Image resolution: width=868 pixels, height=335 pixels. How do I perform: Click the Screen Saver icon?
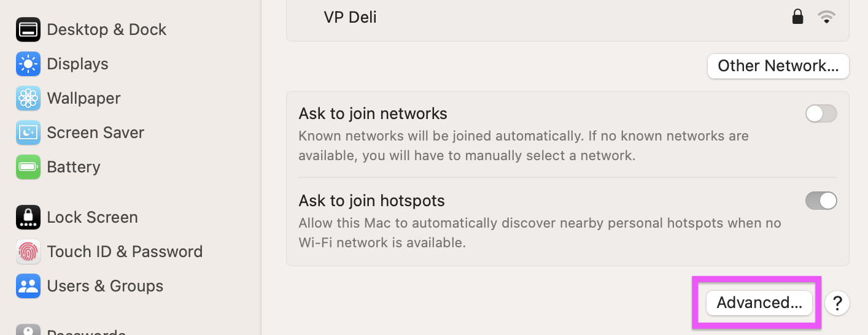[x=28, y=133]
